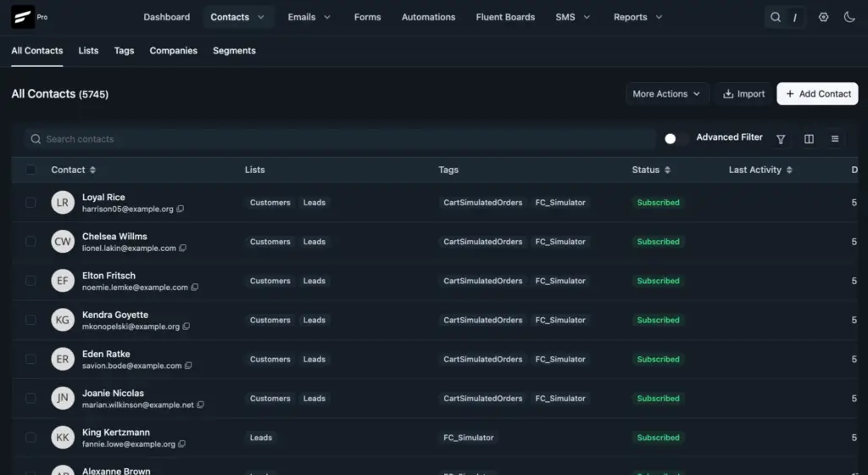Copy email icon for fannie.lowe@example.org
This screenshot has height=475, width=868.
181,444
